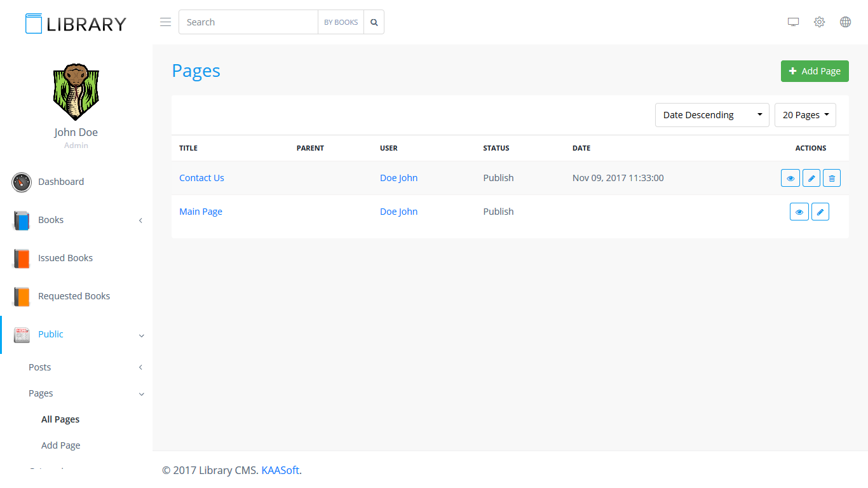Click John Doe's snake avatar image
Image resolution: width=868 pixels, height=488 pixels.
tap(76, 92)
